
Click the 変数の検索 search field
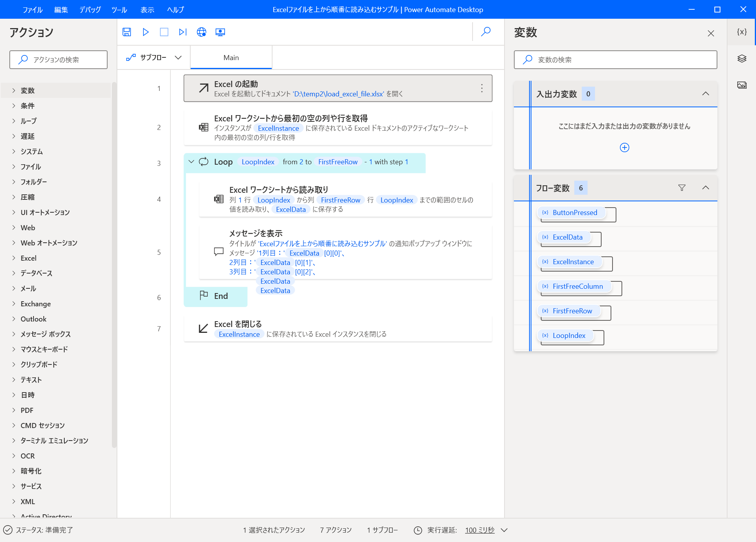pos(615,60)
